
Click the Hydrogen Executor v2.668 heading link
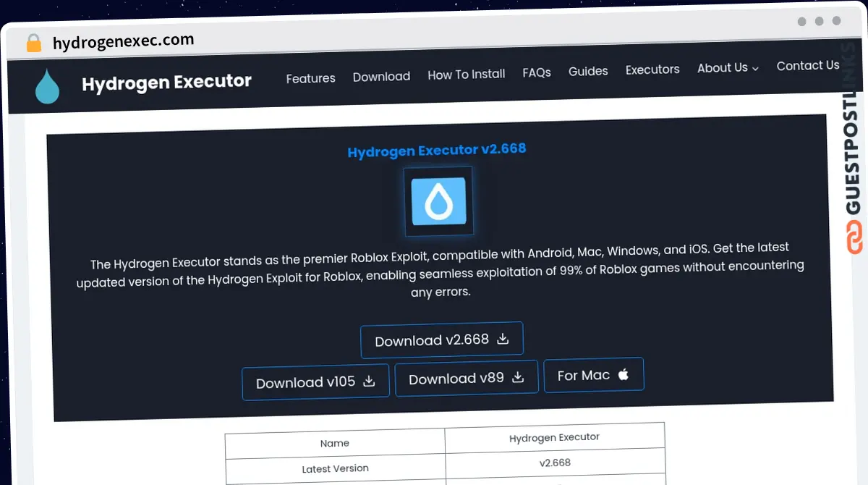point(436,151)
